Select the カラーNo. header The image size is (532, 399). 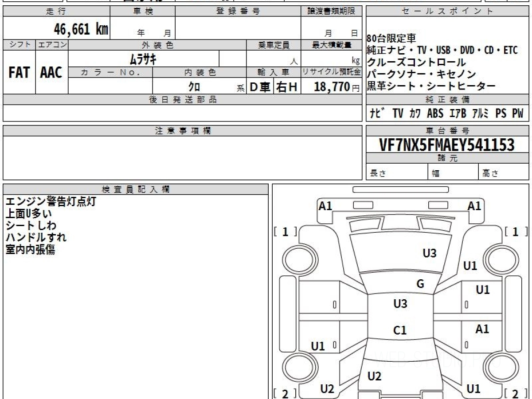click(x=110, y=72)
